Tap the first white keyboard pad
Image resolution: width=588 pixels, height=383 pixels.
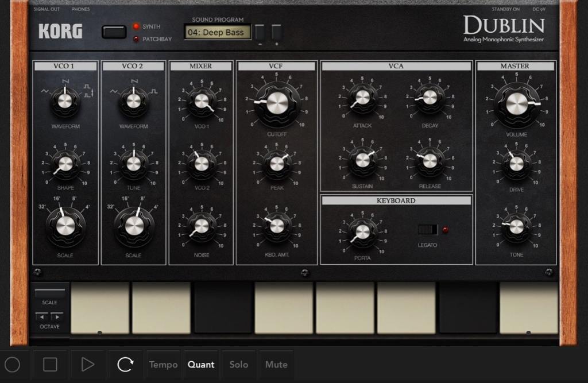pos(99,307)
